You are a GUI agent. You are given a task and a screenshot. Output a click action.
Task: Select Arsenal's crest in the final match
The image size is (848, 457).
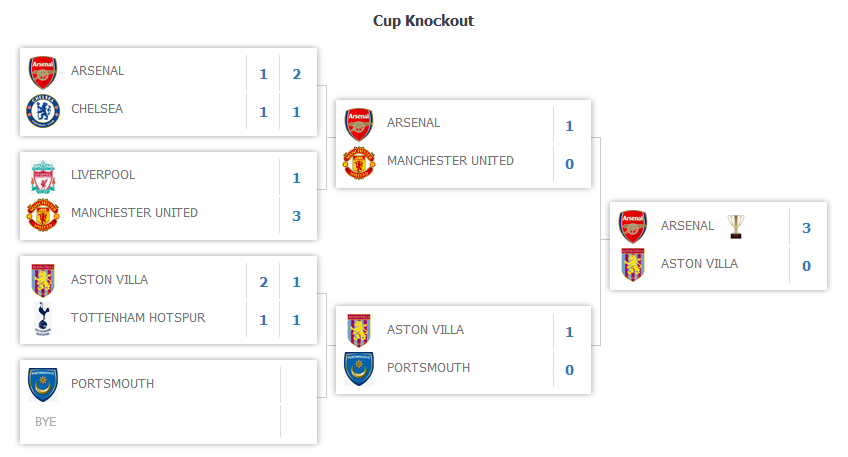[x=633, y=227]
